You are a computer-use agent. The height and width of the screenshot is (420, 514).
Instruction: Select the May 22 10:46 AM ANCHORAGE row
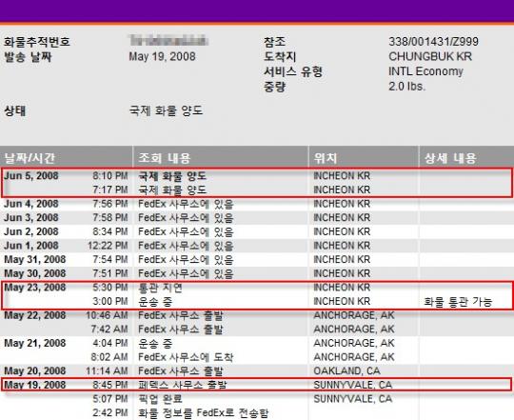pyautogui.click(x=257, y=315)
